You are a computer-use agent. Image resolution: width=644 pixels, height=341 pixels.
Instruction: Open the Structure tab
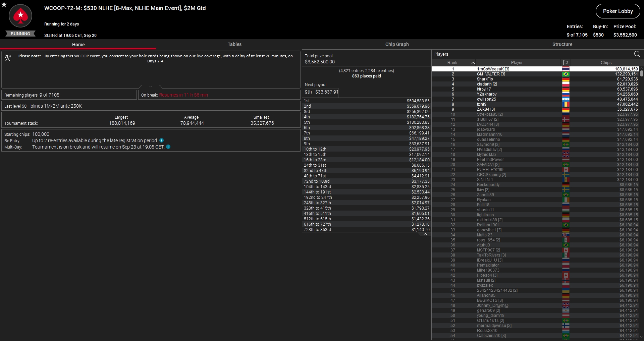(x=562, y=44)
